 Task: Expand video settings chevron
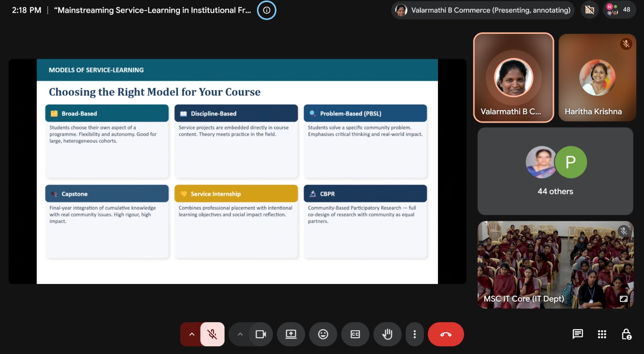(x=240, y=334)
